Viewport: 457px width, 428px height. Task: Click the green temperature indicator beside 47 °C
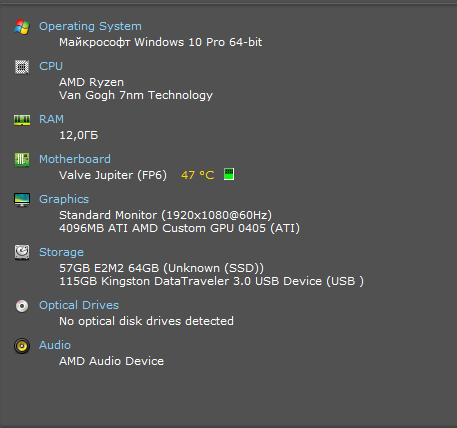point(229,174)
